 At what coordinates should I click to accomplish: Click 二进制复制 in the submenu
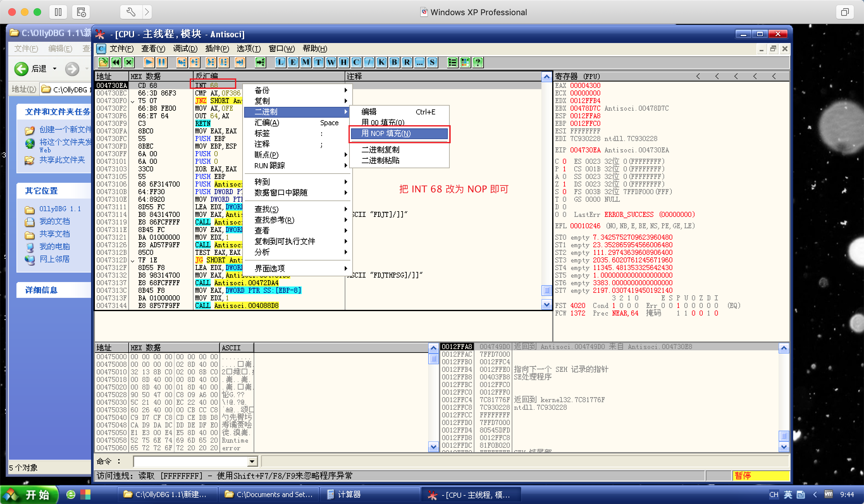pyautogui.click(x=380, y=150)
